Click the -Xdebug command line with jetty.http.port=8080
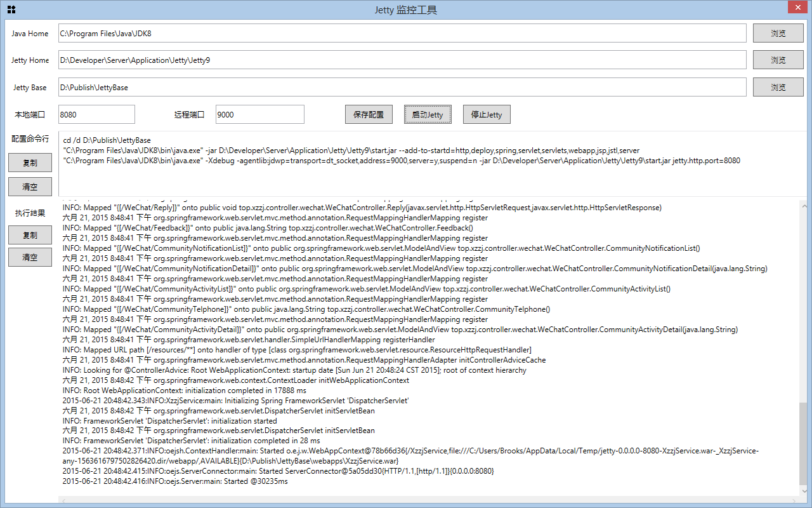Viewport: 812px width, 508px height. click(401, 161)
